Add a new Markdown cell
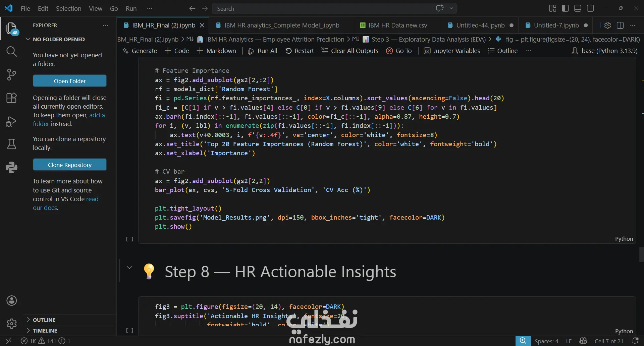The image size is (644, 346). tap(216, 51)
